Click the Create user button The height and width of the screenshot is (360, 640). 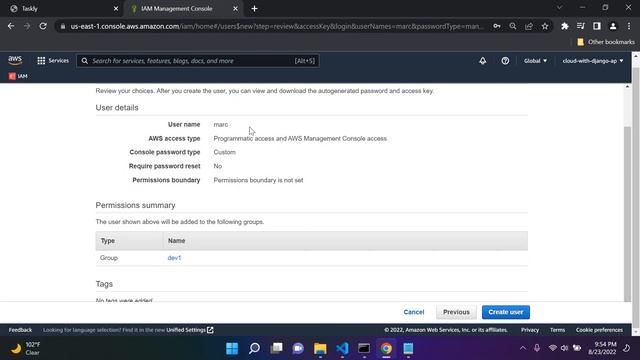pos(506,312)
